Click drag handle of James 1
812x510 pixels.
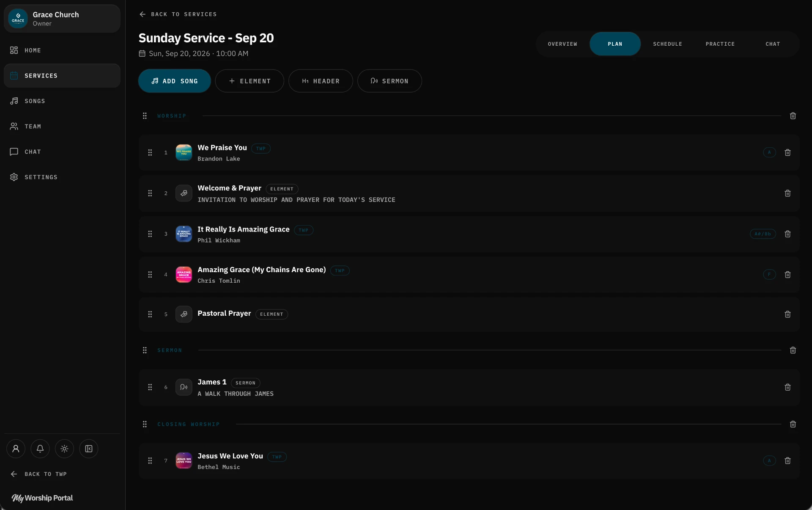coord(150,387)
